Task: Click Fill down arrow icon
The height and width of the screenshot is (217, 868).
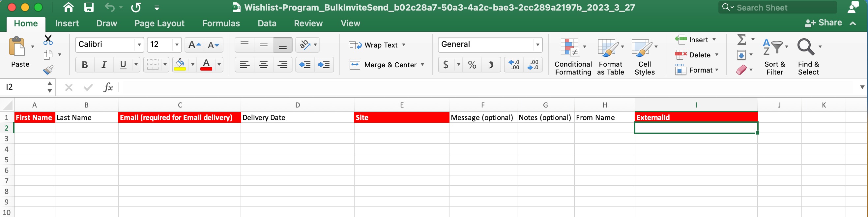Action: (x=742, y=55)
